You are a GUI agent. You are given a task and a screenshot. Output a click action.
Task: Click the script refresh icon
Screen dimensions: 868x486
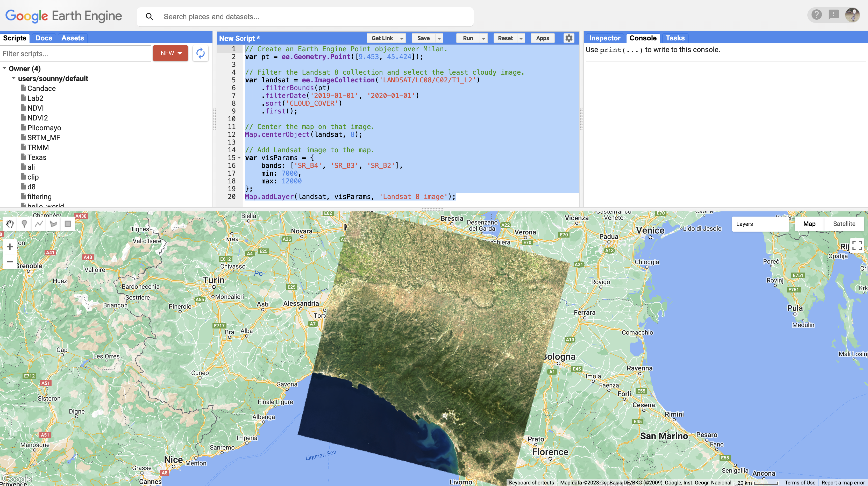(201, 53)
